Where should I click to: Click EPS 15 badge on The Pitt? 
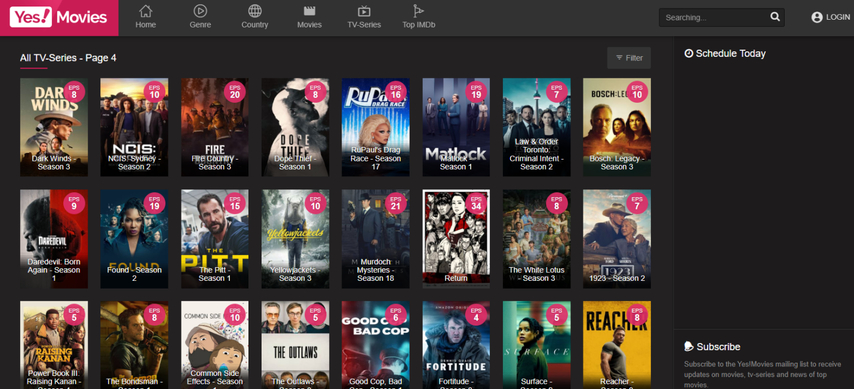(x=235, y=203)
